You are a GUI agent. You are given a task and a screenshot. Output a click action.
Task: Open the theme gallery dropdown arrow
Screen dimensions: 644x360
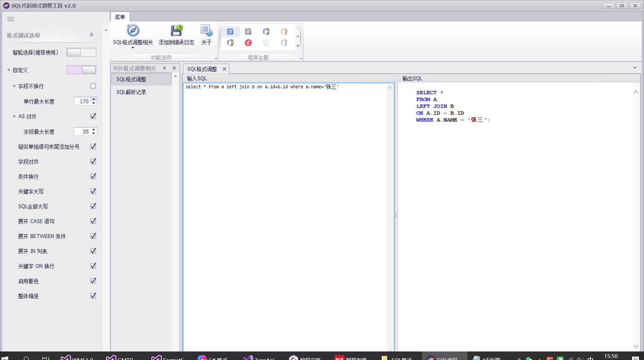pos(298,46)
